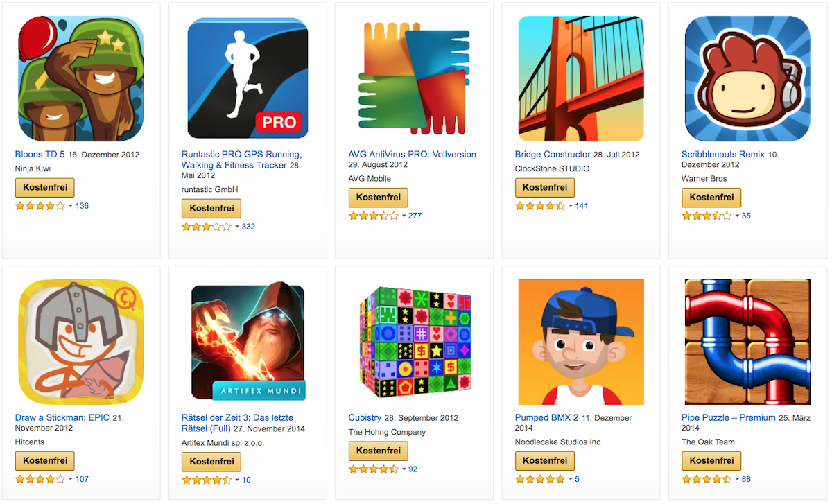Open the Pipe Puzzle – Premium icon
The image size is (832, 504).
747,342
